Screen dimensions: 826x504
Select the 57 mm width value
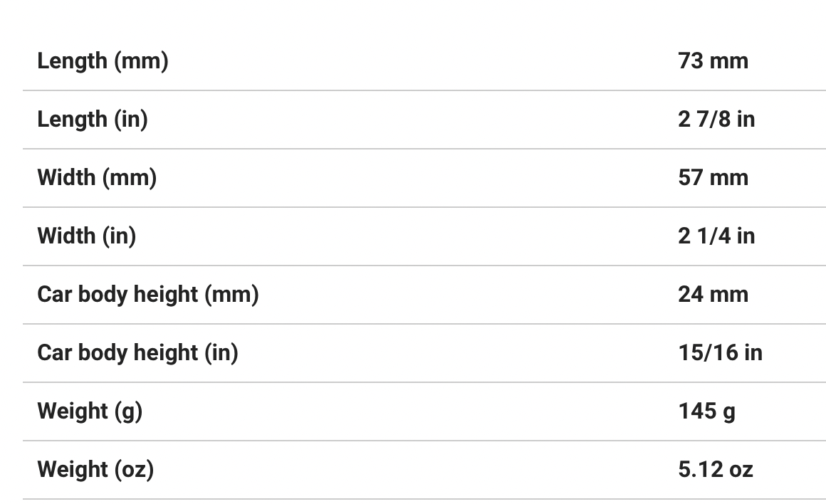pos(713,178)
